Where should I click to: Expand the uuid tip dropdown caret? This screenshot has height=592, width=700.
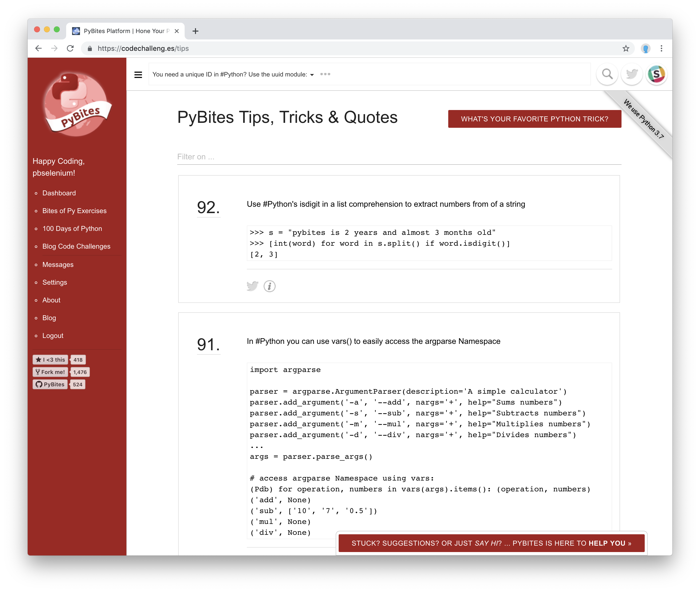[312, 75]
